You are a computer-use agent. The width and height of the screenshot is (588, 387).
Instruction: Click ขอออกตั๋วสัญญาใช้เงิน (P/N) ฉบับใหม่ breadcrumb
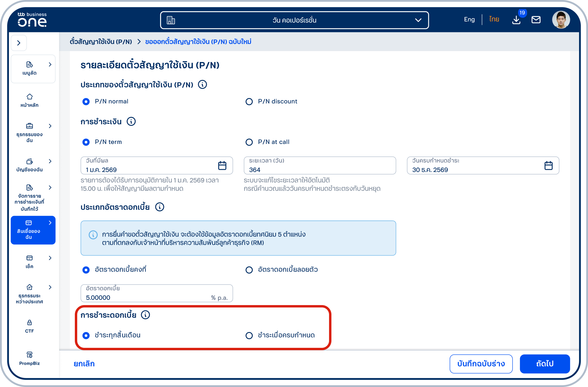click(198, 42)
